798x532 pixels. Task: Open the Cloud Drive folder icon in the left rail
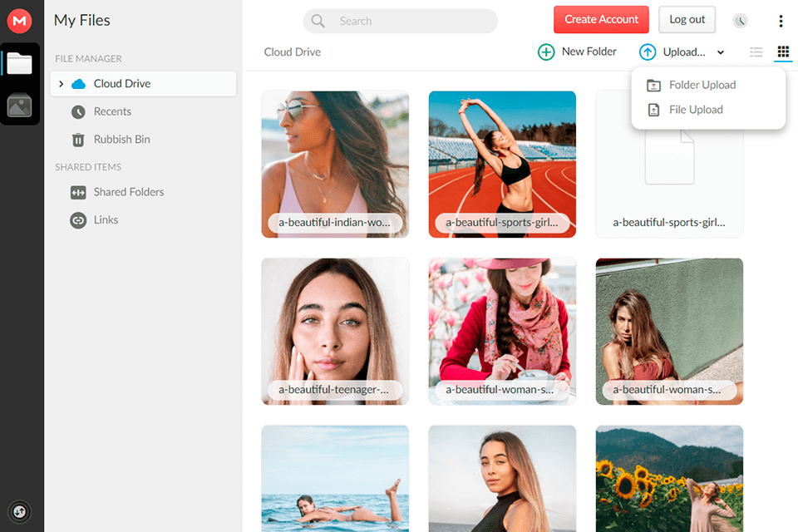click(x=19, y=64)
